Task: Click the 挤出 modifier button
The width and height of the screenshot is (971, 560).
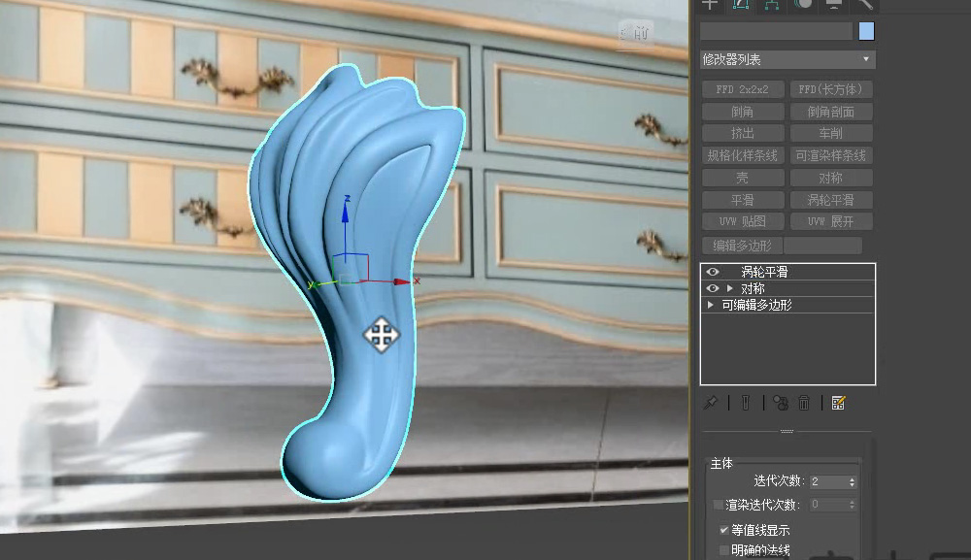Action: coord(742,133)
